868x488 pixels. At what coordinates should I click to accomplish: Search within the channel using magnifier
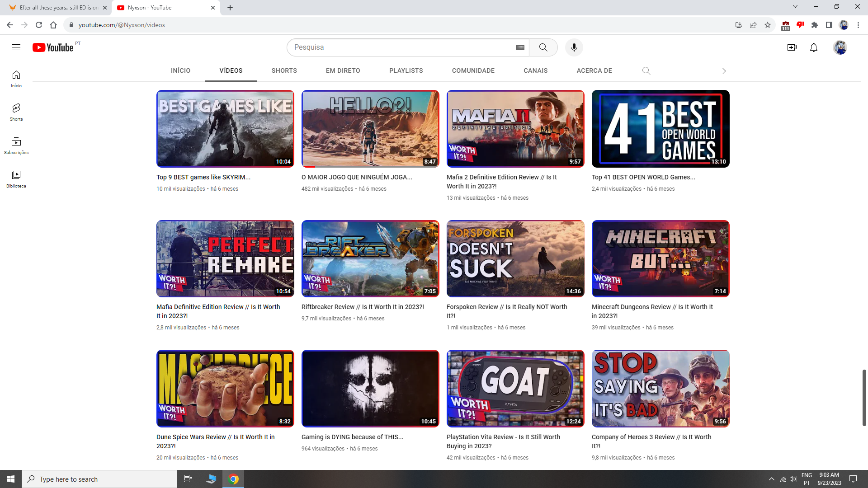coord(646,71)
